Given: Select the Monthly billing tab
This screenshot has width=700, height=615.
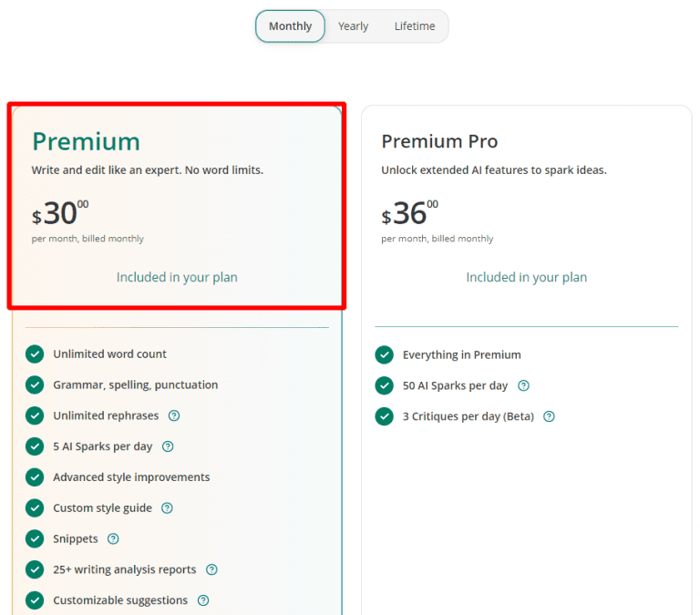Looking at the screenshot, I should pyautogui.click(x=290, y=26).
